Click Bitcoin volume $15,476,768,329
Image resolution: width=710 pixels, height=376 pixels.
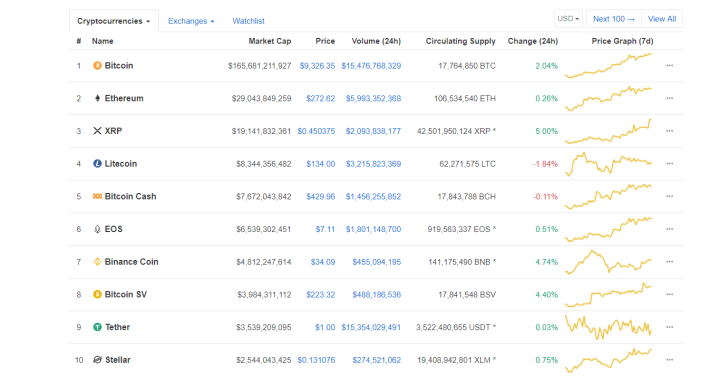pos(371,66)
